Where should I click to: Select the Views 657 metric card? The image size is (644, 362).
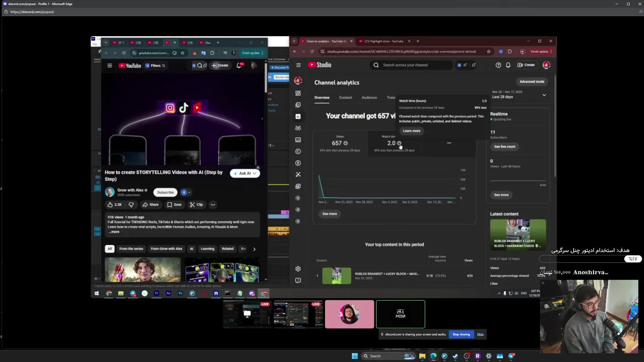point(340,143)
